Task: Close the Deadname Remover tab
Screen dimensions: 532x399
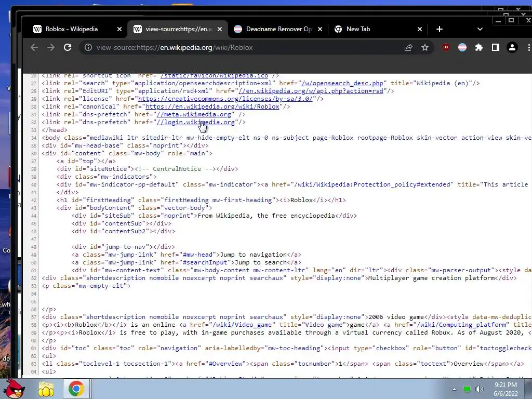Action: point(320,29)
